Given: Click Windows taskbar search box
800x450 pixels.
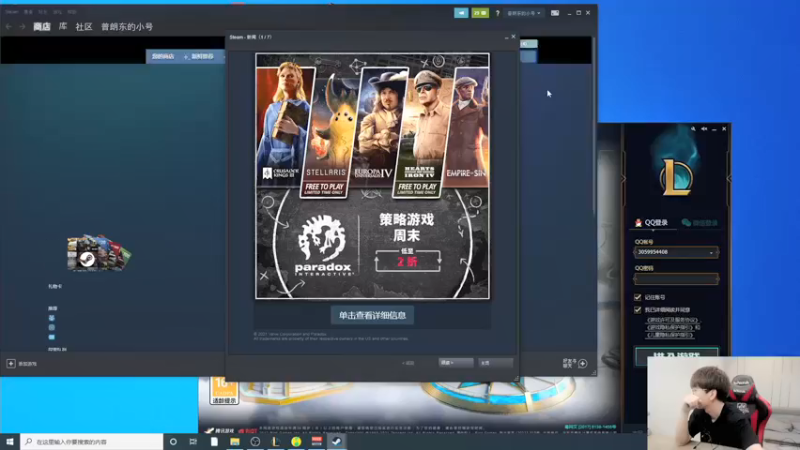Looking at the screenshot, I should click(92, 441).
